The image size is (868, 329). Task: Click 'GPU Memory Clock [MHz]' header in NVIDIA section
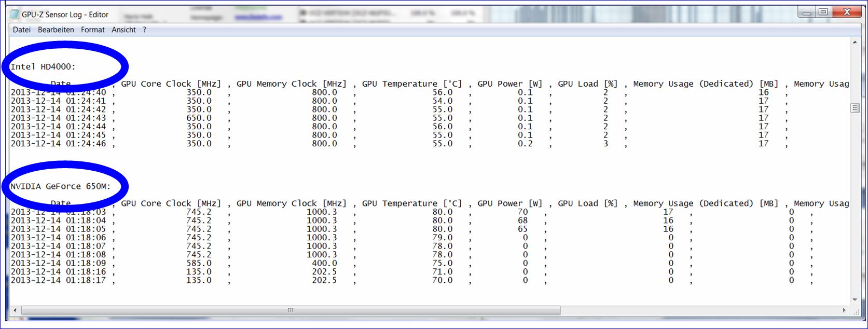tap(292, 203)
